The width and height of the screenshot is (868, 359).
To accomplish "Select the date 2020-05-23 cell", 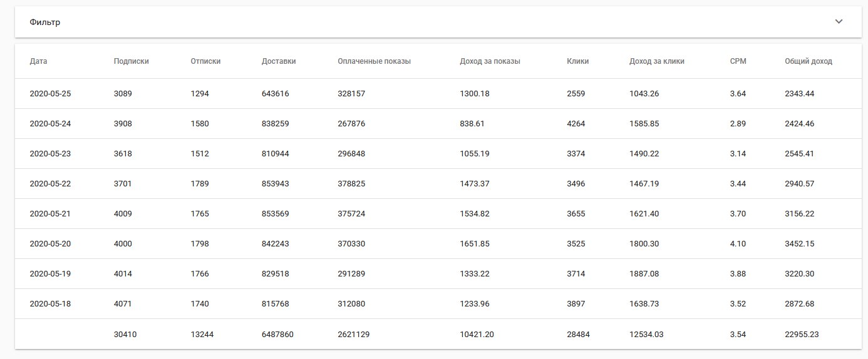I will 50,154.
